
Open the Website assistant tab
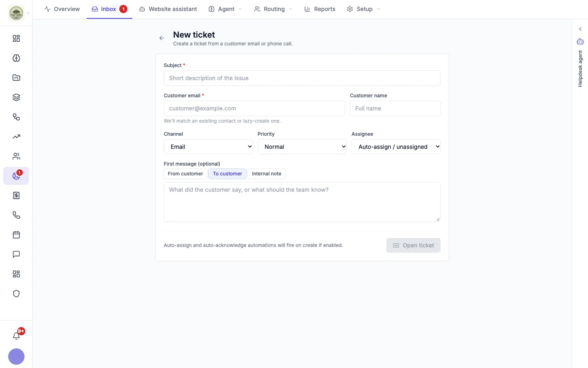pyautogui.click(x=168, y=9)
